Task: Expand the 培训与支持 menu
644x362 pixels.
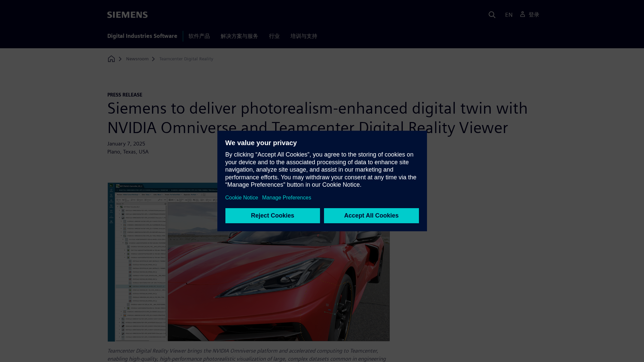Action: coord(304,36)
